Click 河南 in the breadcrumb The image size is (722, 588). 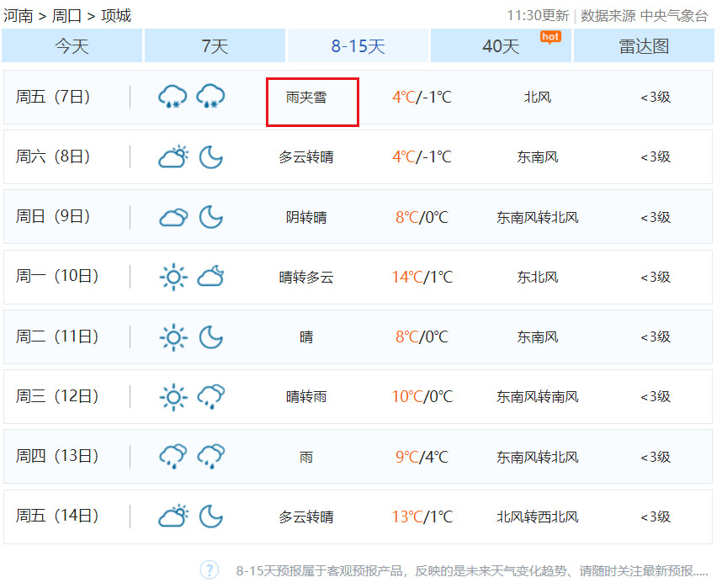[19, 16]
